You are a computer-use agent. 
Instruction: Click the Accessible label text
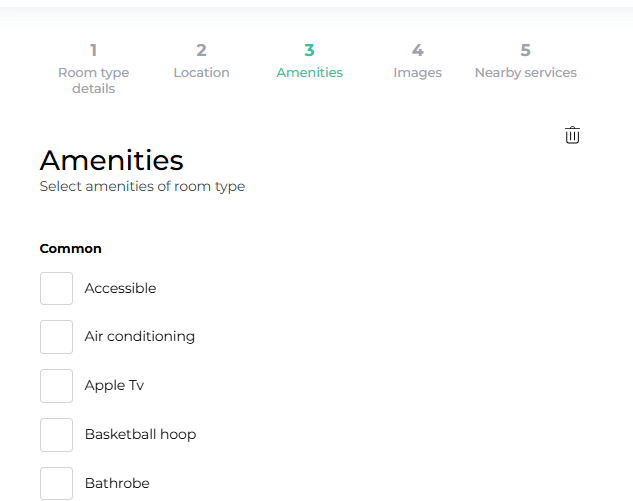[120, 288]
